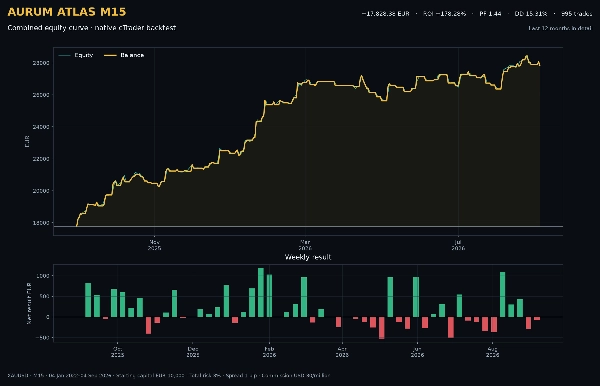Click the 22000 y-axis label
Screen dimensions: 600x386
(41, 159)
